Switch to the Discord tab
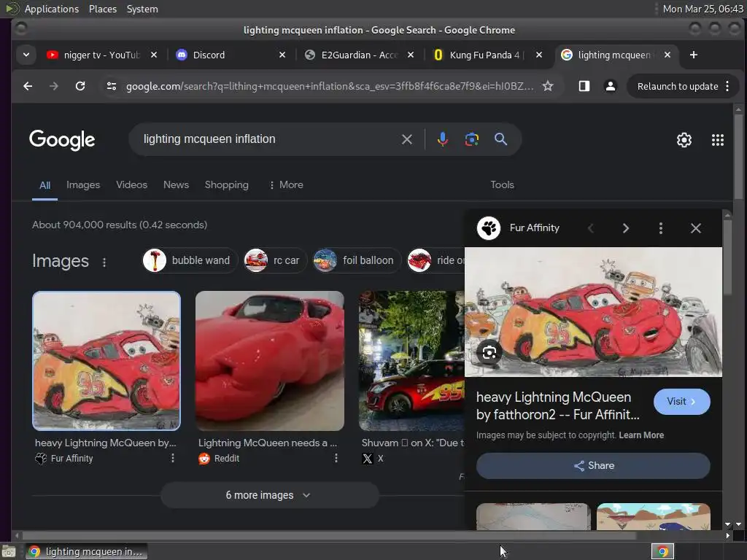The image size is (747, 560). pyautogui.click(x=231, y=55)
